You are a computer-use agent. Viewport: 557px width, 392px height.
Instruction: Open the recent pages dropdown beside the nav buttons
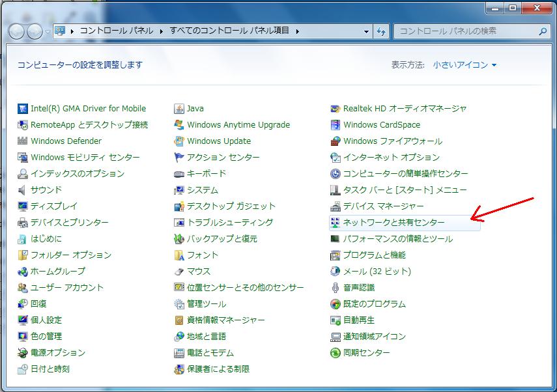(x=48, y=32)
